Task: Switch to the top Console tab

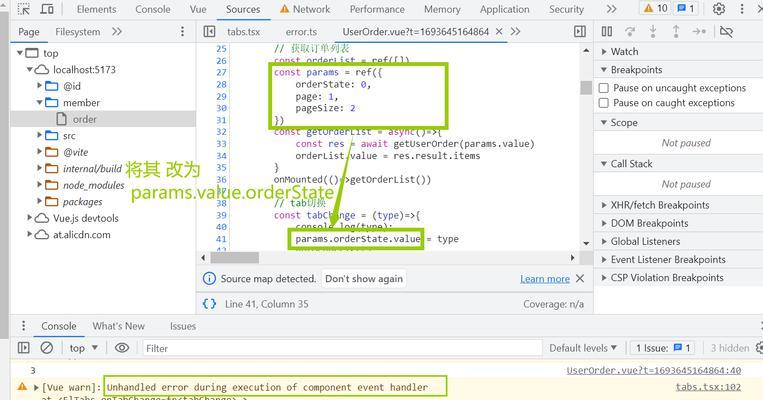Action: pyautogui.click(x=153, y=9)
